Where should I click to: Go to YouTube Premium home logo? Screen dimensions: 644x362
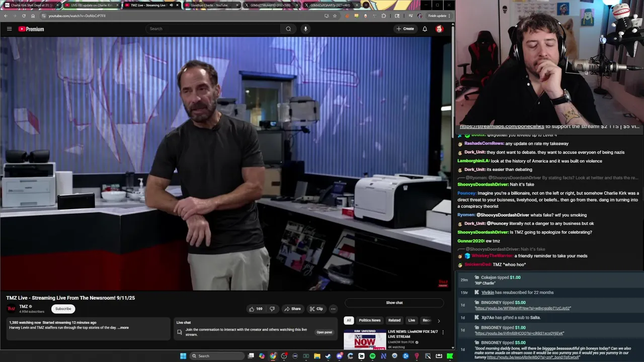tap(31, 29)
